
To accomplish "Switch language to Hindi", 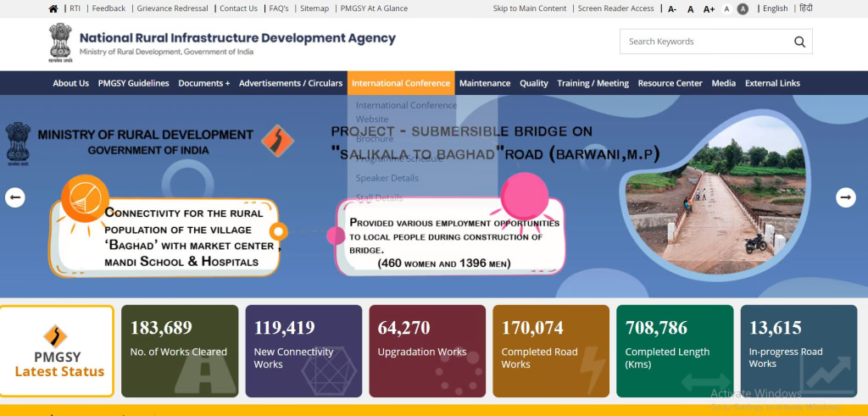I will [806, 8].
